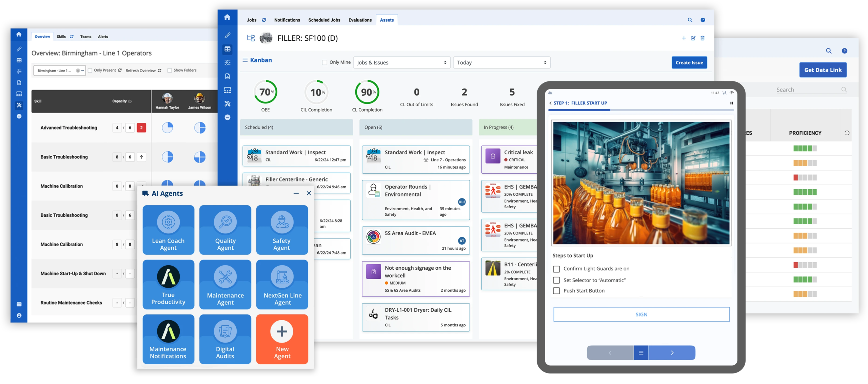Check Confirm Light Guards are on
868x384 pixels.
tap(556, 269)
